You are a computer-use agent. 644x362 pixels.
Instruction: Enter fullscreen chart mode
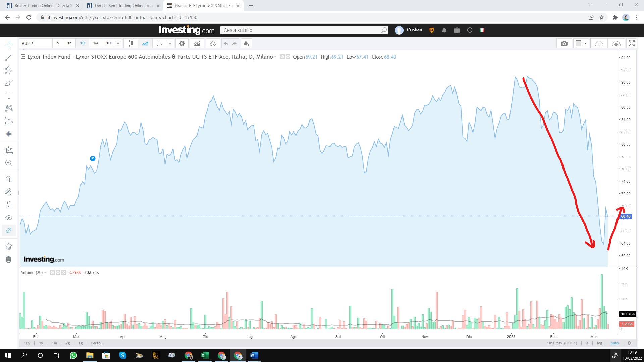(x=632, y=43)
